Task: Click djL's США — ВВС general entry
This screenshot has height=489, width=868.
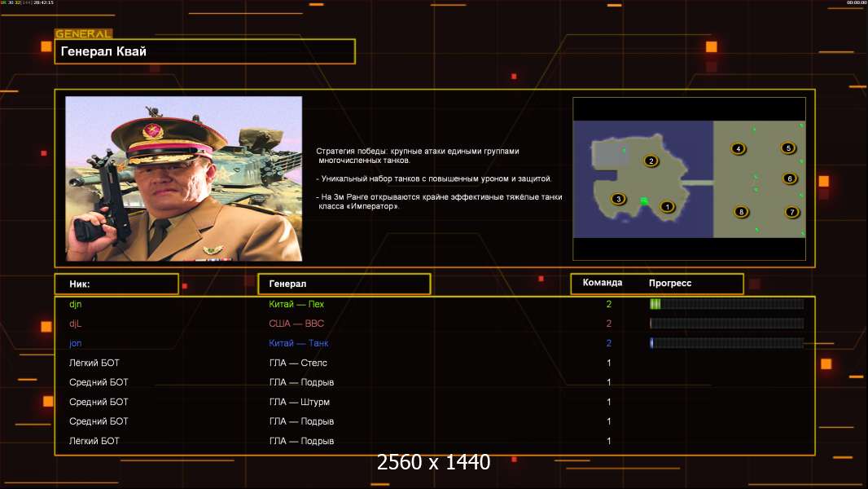Action: [296, 324]
